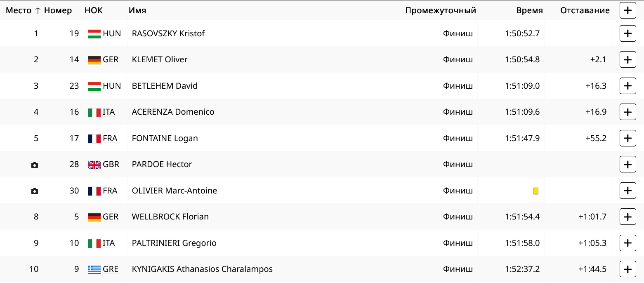
Task: Click the camera icon beside PARDOE Hector
Action: click(x=34, y=164)
